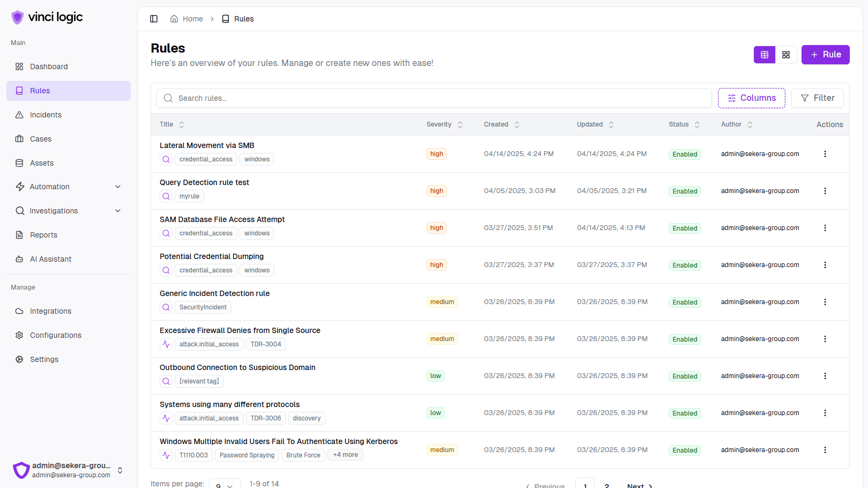The image size is (868, 488).
Task: Select the table view icon
Action: (764, 54)
